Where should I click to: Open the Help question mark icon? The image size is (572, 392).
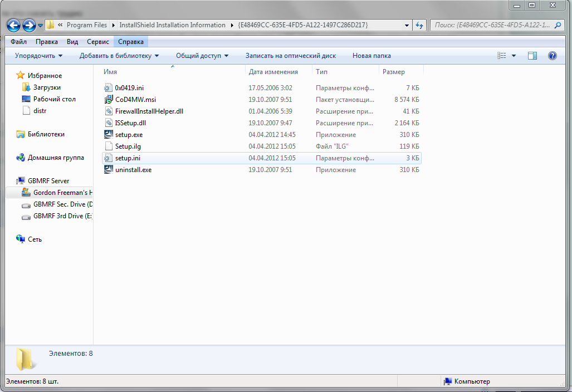552,56
